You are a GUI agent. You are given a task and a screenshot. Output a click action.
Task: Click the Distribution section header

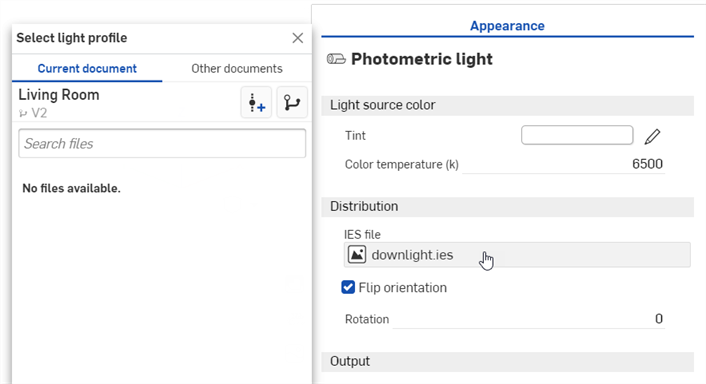pyautogui.click(x=507, y=207)
